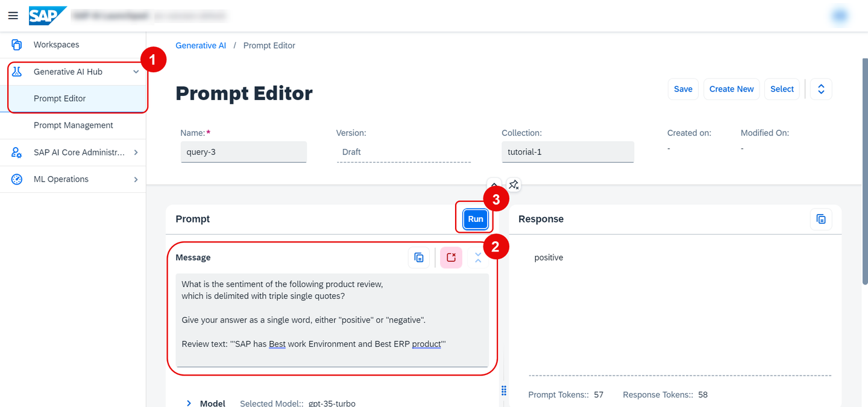Click the Prompt Tokens value 57
The image size is (868, 407).
(x=599, y=395)
